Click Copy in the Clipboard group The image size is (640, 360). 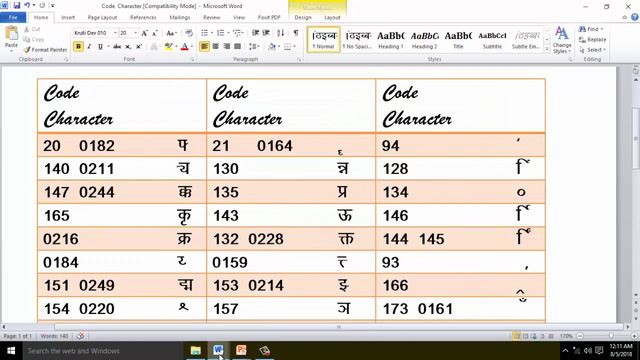point(34,40)
